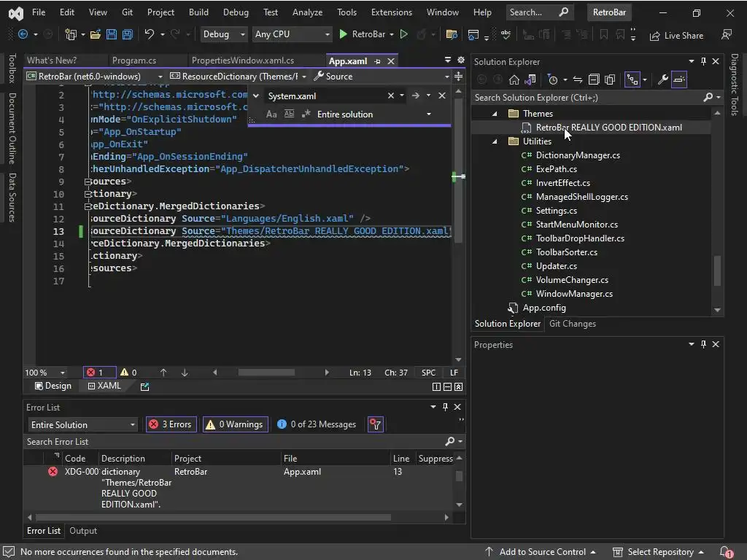Open the Toolbox side panel tab
747x560 pixels.
[12, 69]
